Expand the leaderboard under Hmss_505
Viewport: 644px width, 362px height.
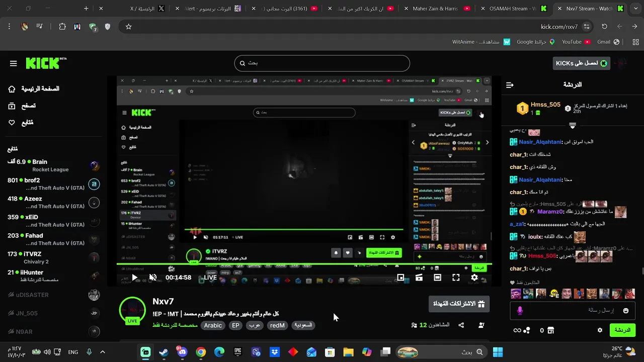point(573,125)
